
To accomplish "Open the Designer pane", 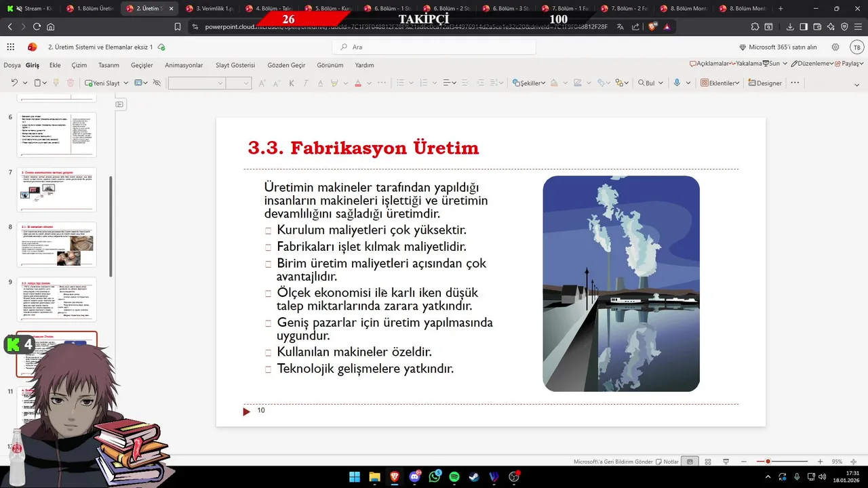I will click(765, 83).
